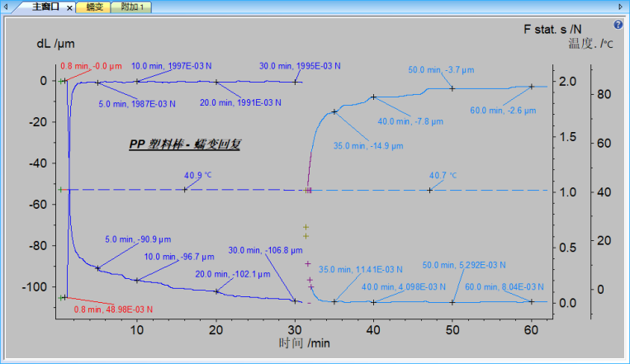The width and height of the screenshot is (630, 364).
Task: Open the 蠕变 tab
Action: click(x=94, y=7)
